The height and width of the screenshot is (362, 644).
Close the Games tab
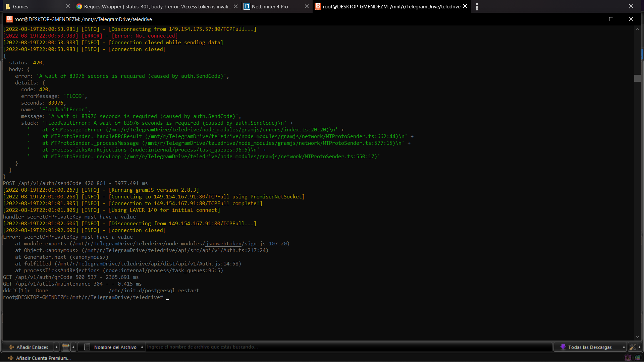coord(68,6)
